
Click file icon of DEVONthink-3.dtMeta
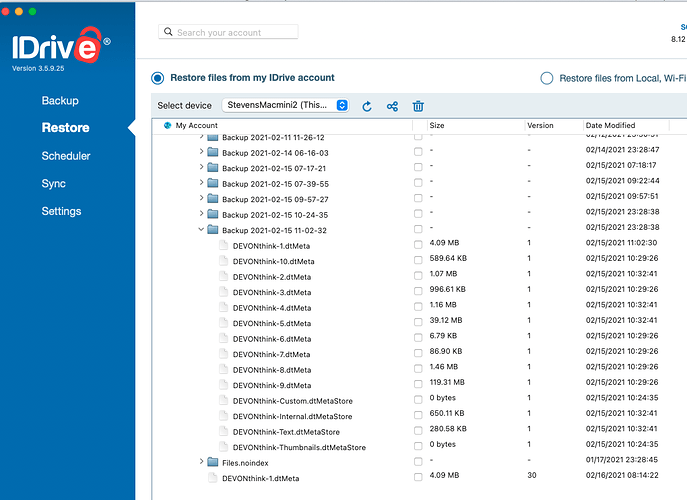tap(223, 292)
